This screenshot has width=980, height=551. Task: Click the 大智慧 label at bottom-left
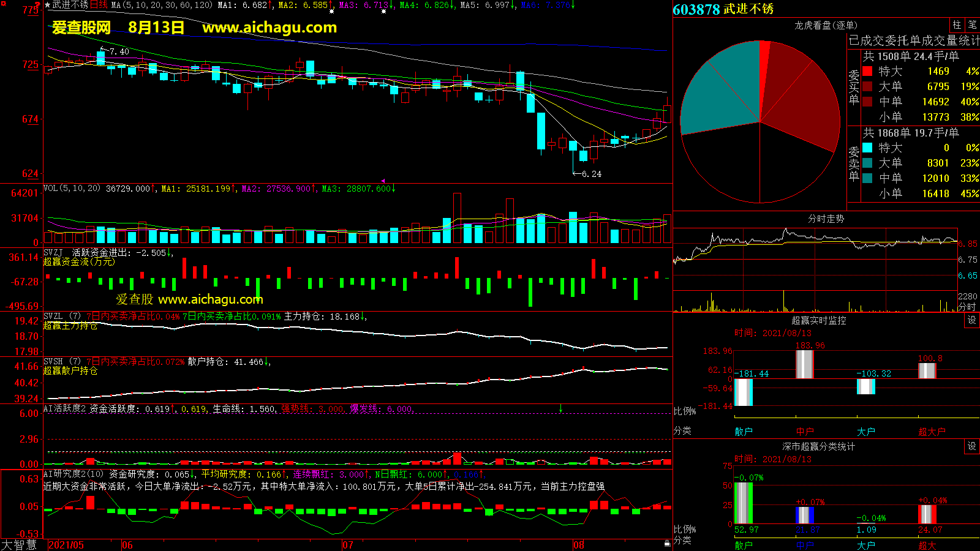pos(20,544)
